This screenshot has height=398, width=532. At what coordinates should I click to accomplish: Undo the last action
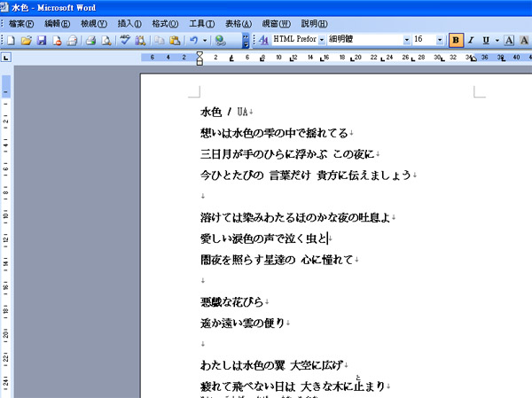193,41
